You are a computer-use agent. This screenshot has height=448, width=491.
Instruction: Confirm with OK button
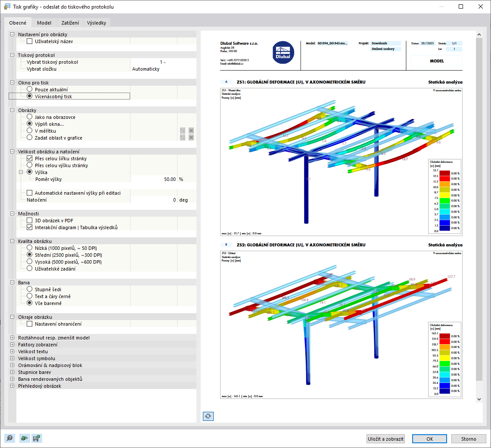point(430,439)
